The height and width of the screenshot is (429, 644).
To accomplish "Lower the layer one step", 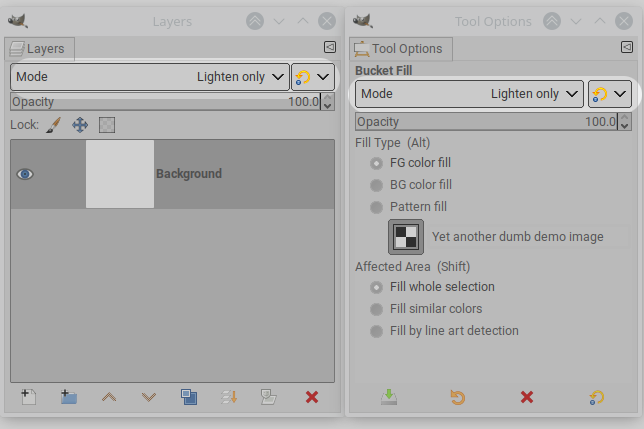I will [149, 397].
